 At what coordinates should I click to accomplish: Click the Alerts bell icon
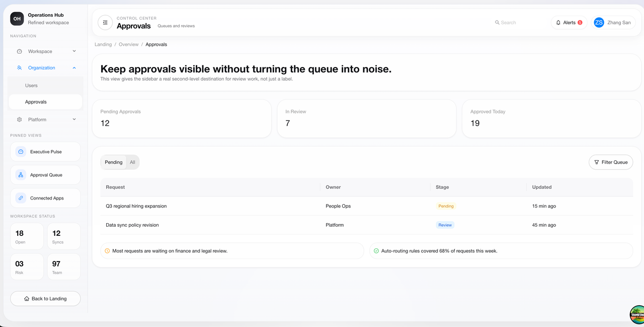[558, 23]
